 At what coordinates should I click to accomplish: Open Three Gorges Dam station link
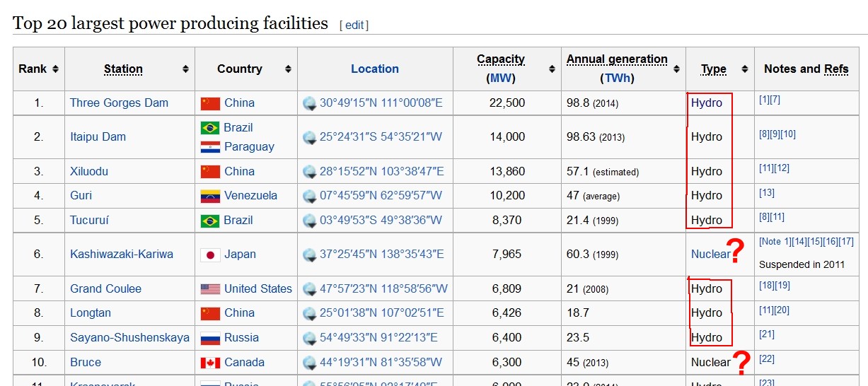[119, 103]
